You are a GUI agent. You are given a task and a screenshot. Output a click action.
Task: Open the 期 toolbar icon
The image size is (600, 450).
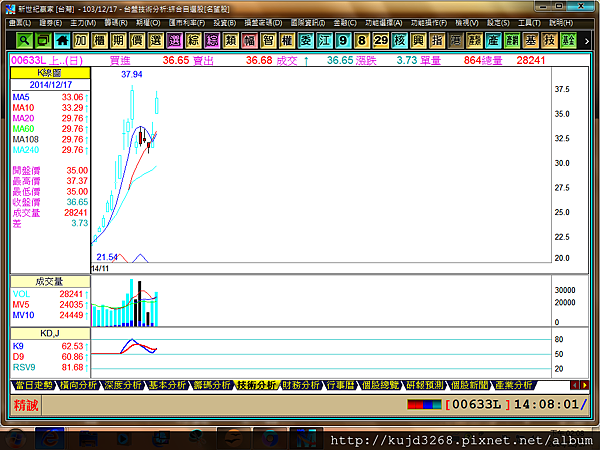point(118,41)
